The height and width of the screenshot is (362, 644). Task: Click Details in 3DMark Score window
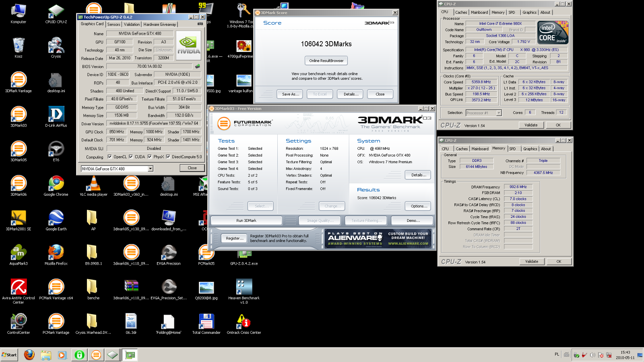(351, 94)
